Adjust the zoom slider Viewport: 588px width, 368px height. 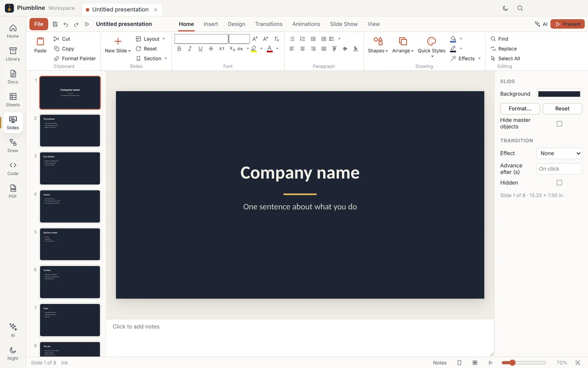(x=524, y=362)
